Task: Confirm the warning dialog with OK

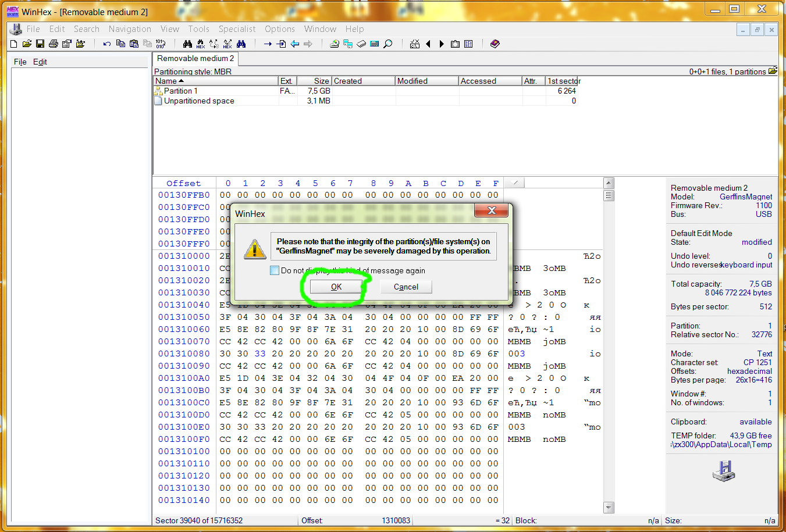Action: (336, 287)
